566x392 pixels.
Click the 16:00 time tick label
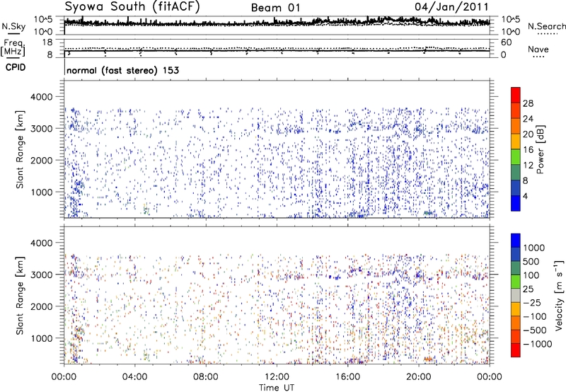point(347,377)
